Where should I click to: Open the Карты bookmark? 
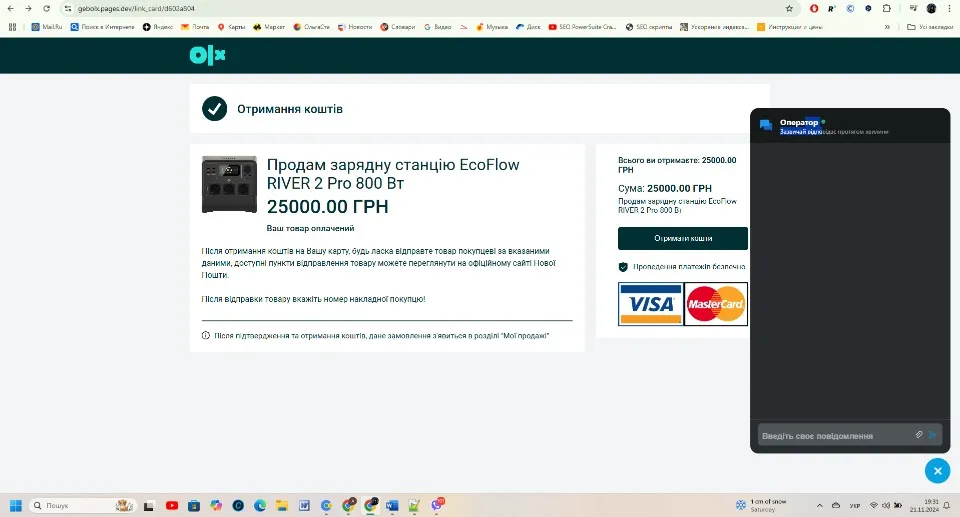(x=231, y=27)
